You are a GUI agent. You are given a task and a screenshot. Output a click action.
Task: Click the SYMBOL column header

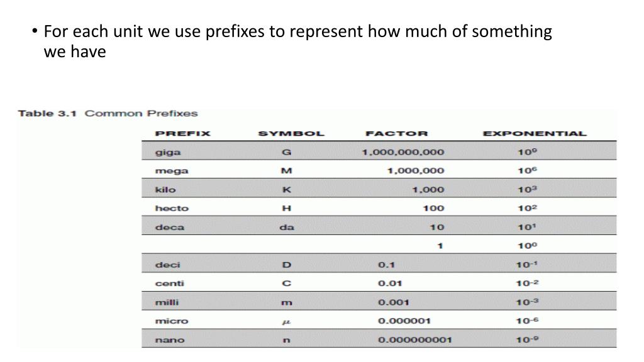coord(291,133)
